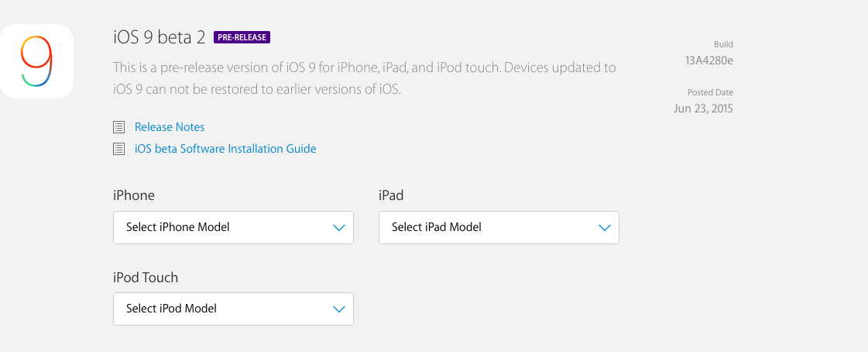
Task: Click the document icon beside Installation Guide
Action: click(118, 149)
